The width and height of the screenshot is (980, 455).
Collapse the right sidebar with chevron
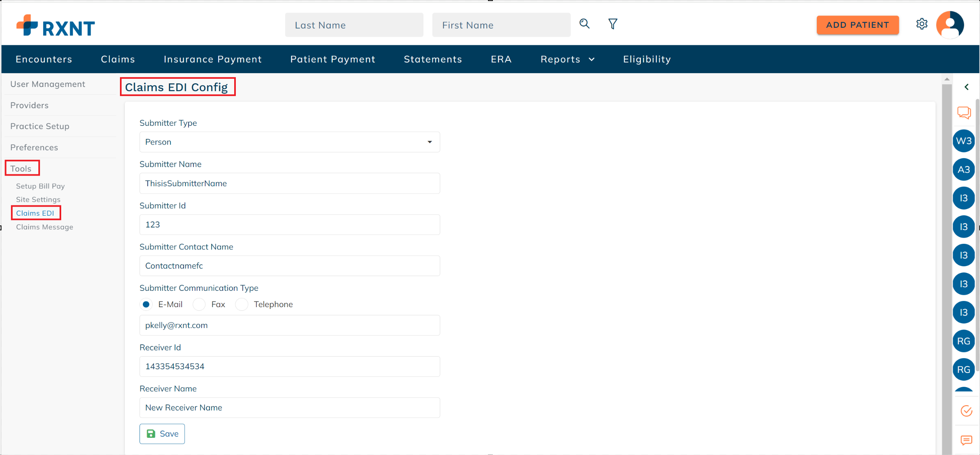[x=966, y=87]
